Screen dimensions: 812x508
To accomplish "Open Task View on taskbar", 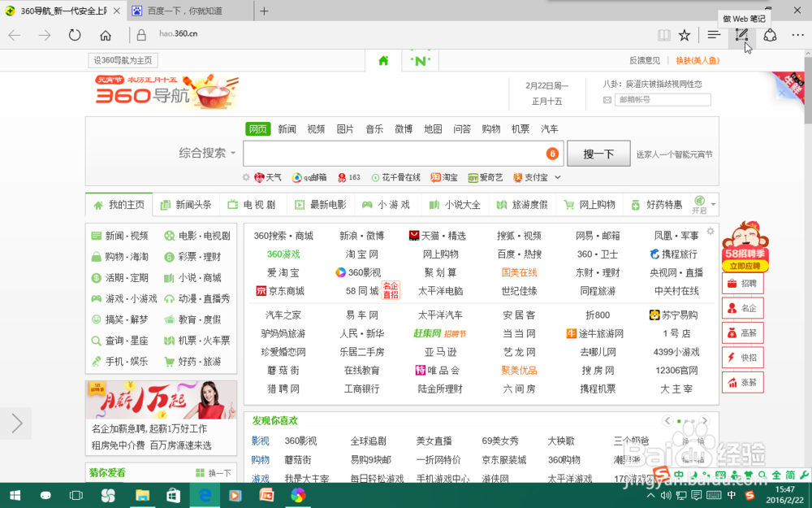I will click(x=76, y=496).
